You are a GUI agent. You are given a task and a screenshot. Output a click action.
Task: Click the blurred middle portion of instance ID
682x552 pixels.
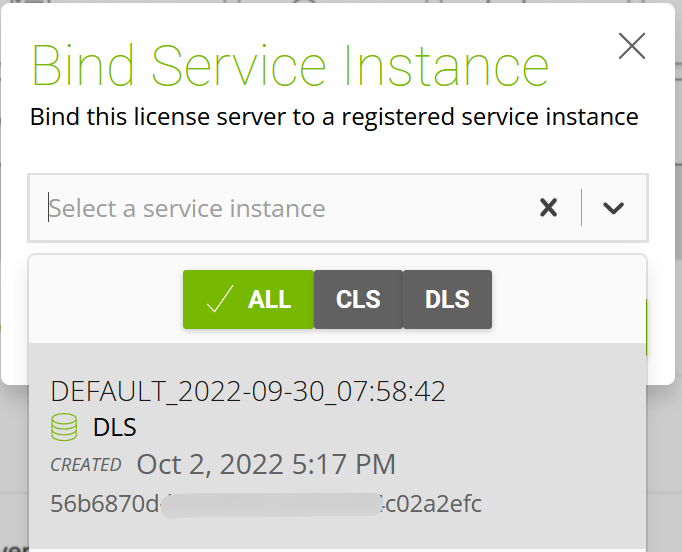click(270, 503)
